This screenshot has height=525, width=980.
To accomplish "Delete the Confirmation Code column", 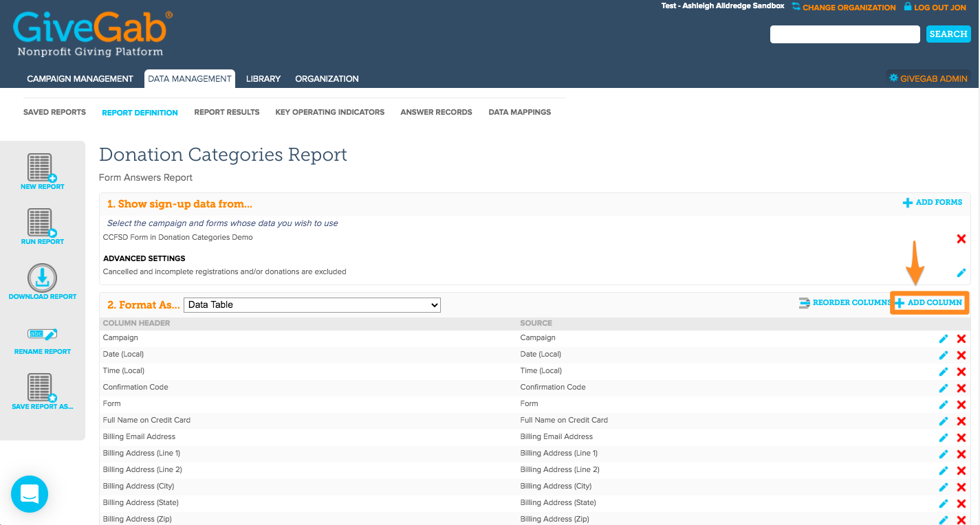I will point(961,388).
